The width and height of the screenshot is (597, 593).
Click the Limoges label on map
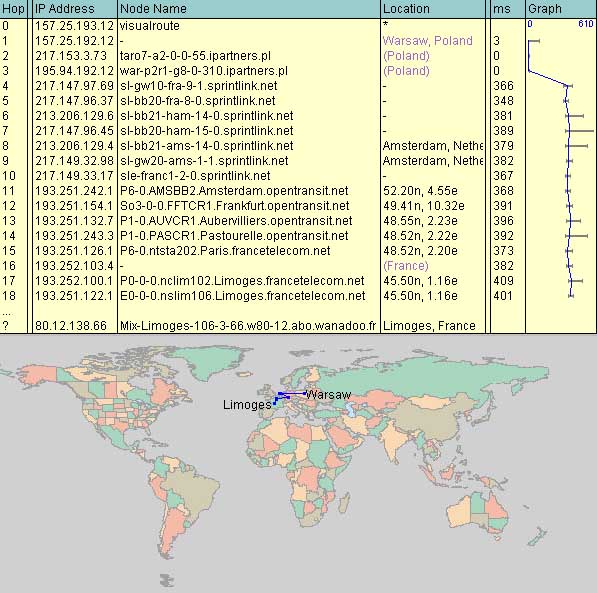pos(247,404)
